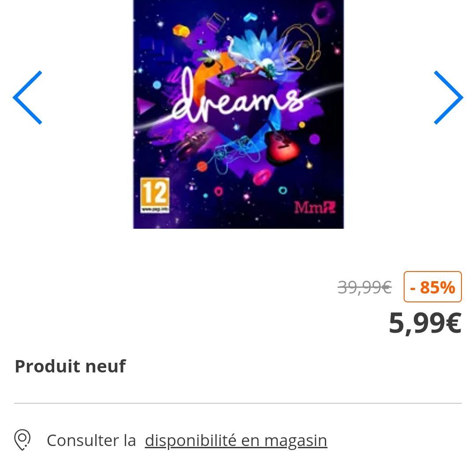Viewport: 476px width, 476px height.
Task: Click the 5,99€ current price
Action: pyautogui.click(x=425, y=323)
